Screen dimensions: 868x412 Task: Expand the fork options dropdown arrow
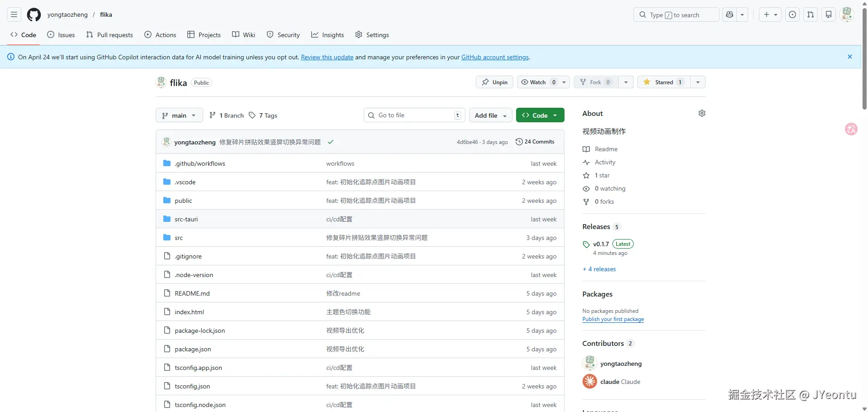(x=626, y=82)
